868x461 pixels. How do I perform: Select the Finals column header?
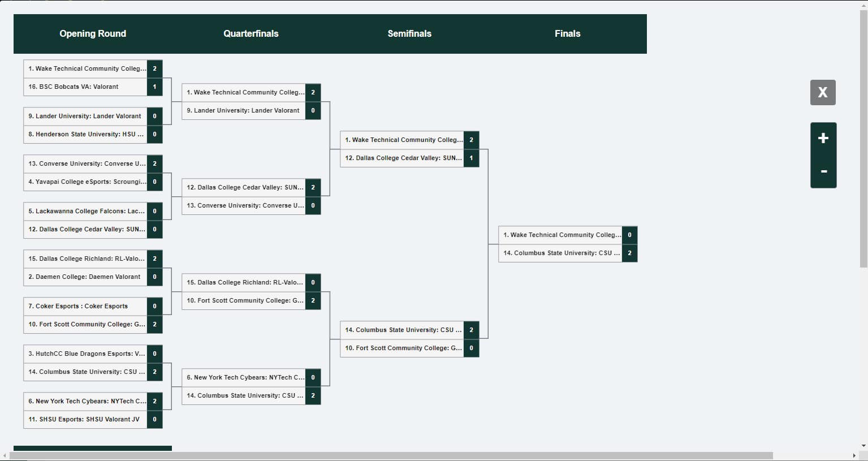pyautogui.click(x=567, y=34)
